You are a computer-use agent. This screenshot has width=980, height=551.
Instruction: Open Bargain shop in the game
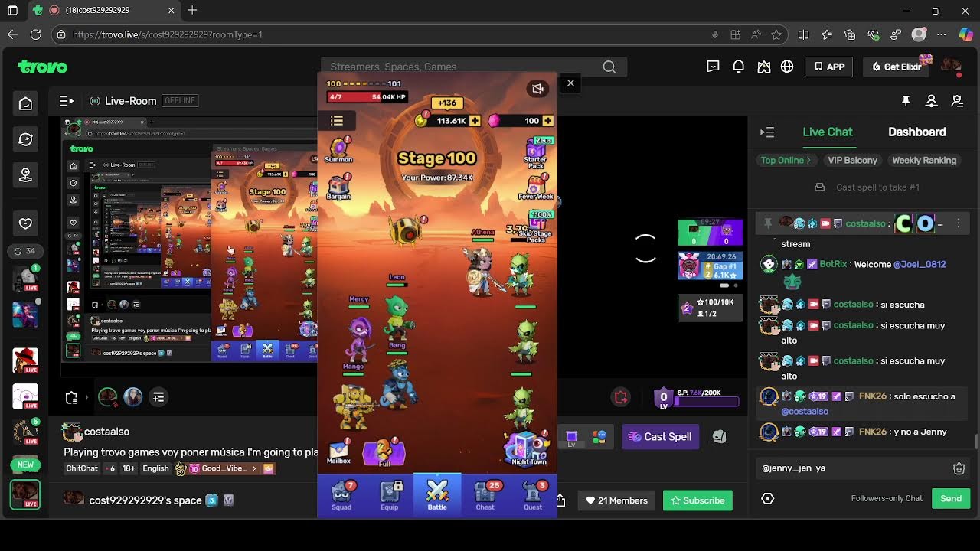point(338,187)
